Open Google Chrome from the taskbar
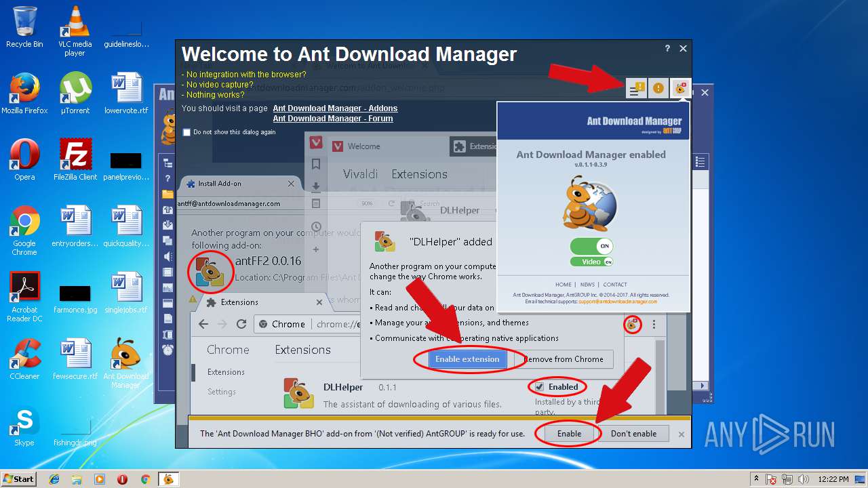Image resolution: width=868 pixels, height=488 pixels. [145, 479]
